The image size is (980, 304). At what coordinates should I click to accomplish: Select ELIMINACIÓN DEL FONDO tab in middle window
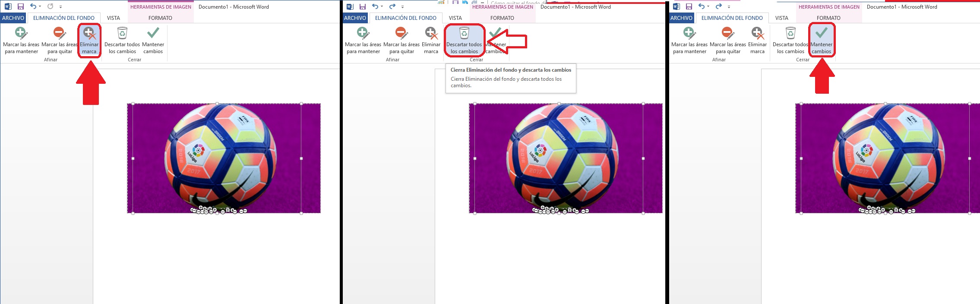406,18
